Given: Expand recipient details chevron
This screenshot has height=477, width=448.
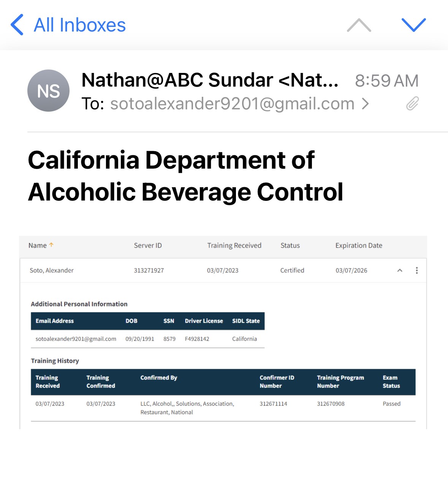Looking at the screenshot, I should click(365, 104).
